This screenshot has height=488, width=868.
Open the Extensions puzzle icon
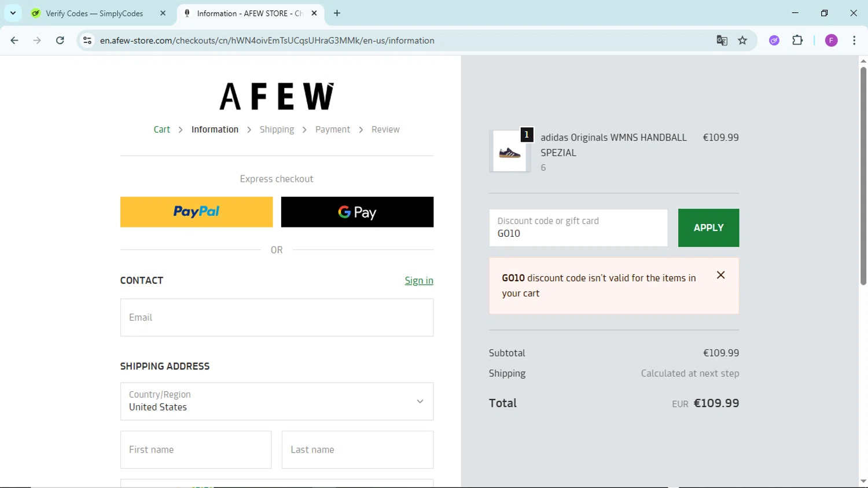click(x=797, y=41)
